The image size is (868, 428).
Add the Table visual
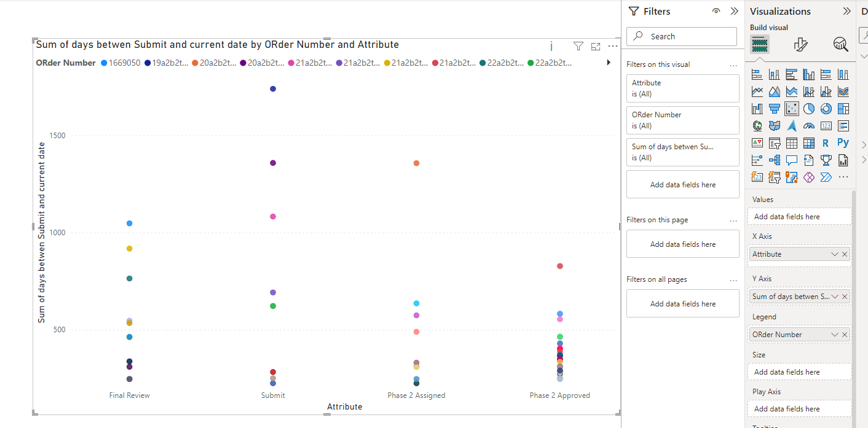click(792, 143)
